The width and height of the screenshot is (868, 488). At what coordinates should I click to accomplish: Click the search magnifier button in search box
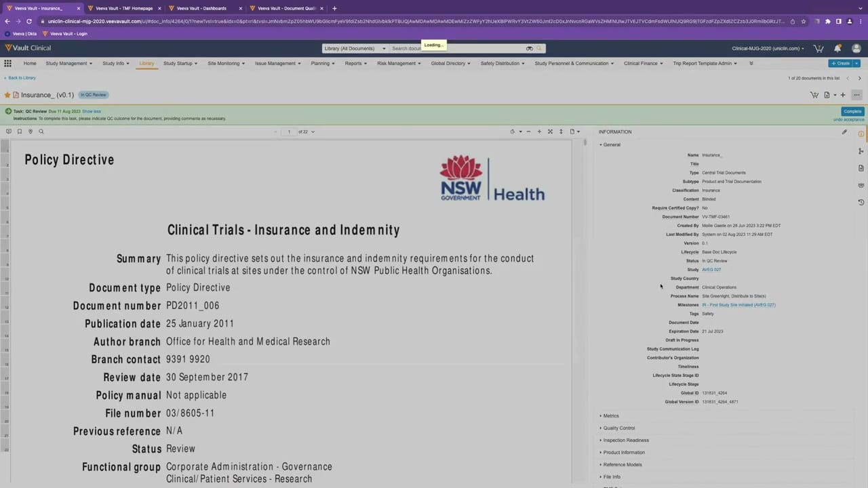[x=539, y=48]
